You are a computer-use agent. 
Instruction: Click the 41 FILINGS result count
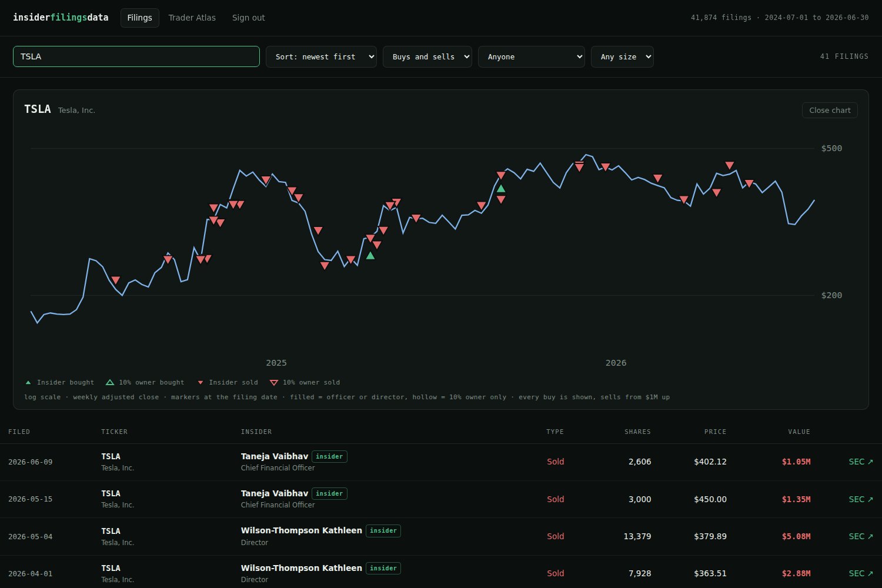point(844,56)
